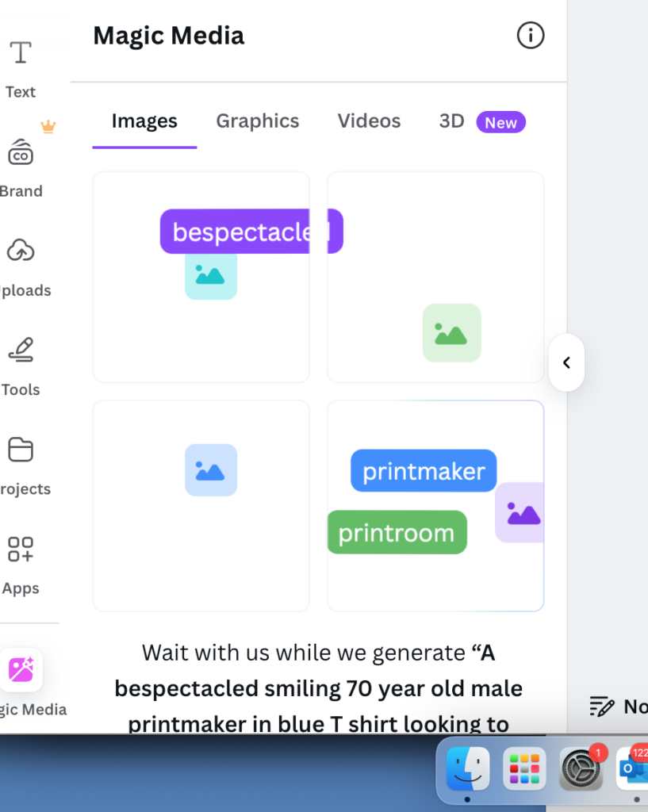648x812 pixels.
Task: Click the New badge beside 3D
Action: 501,122
